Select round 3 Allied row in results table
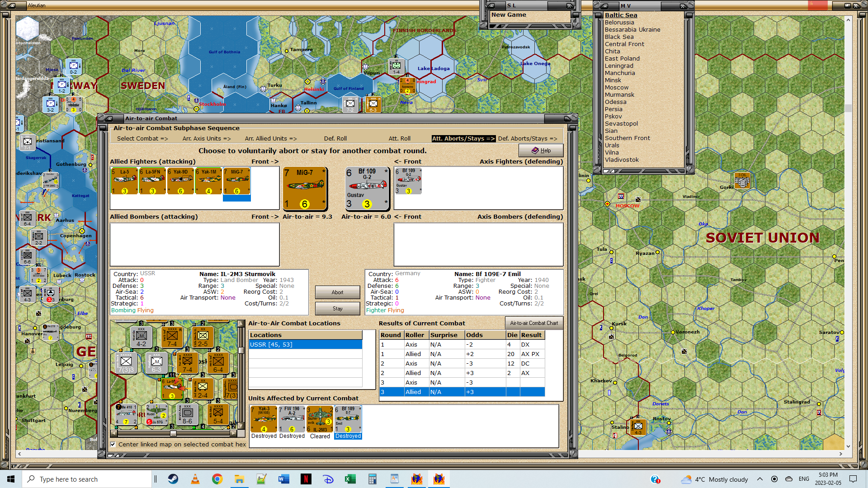 (462, 392)
